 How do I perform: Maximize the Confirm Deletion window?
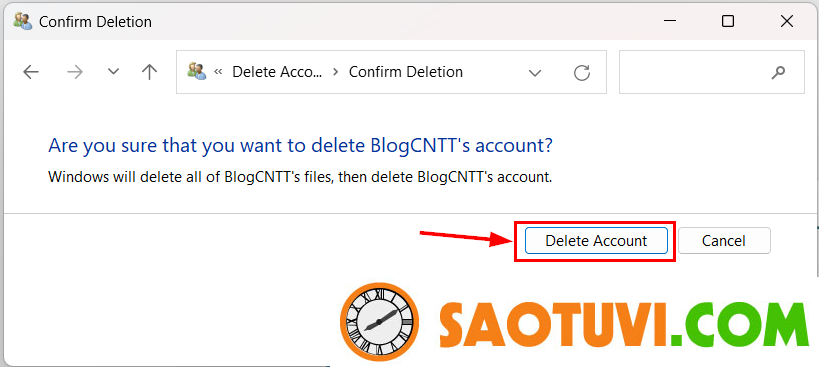(x=728, y=21)
